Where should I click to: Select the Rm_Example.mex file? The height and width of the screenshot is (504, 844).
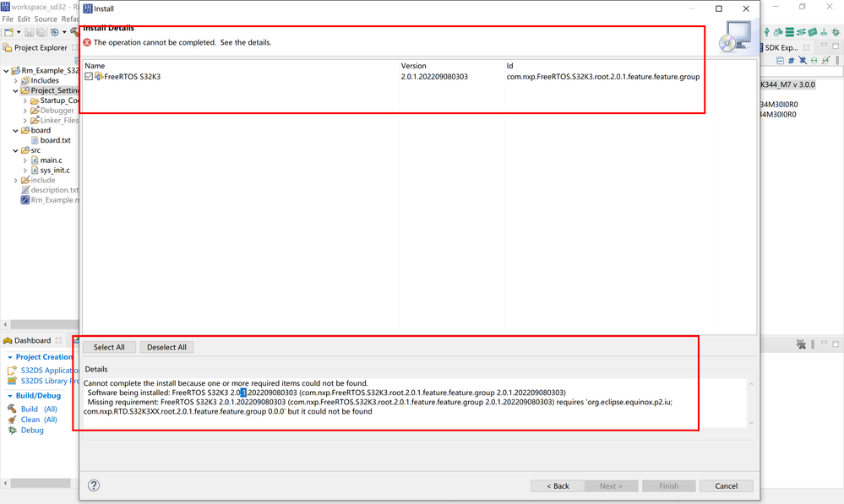54,200
